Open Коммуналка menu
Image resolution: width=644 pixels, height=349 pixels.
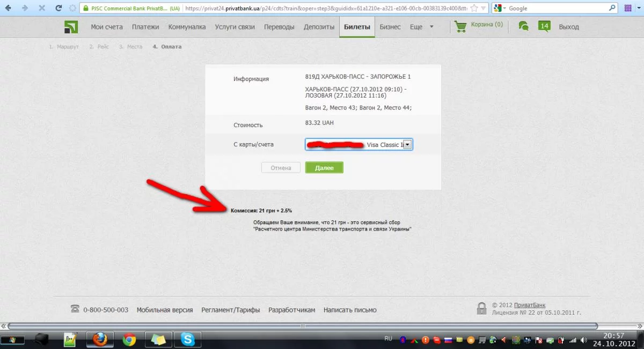[x=187, y=27]
